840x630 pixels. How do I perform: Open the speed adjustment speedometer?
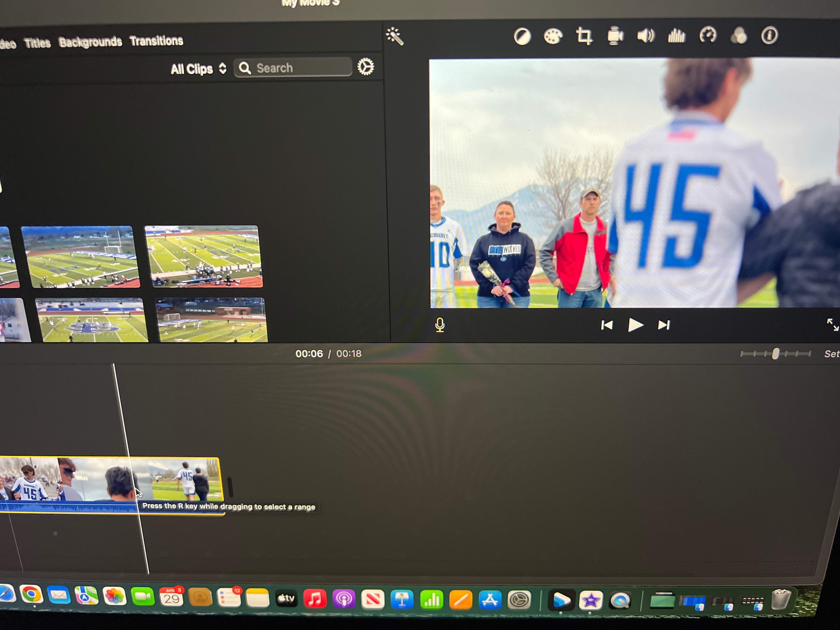707,36
